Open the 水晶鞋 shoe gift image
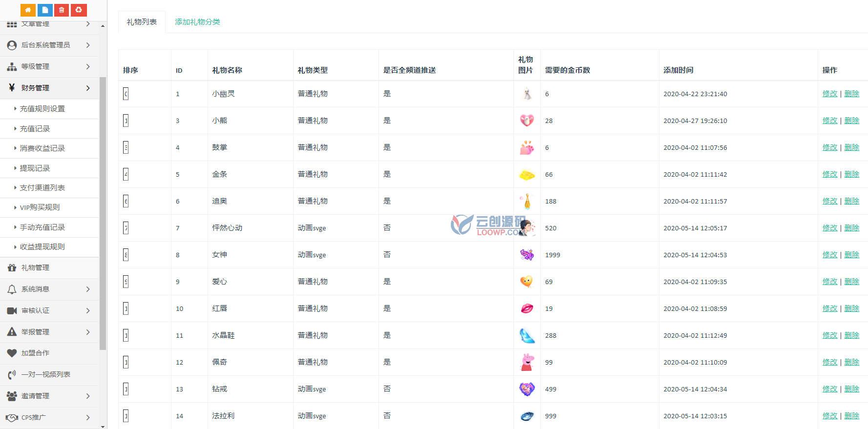 pos(527,335)
